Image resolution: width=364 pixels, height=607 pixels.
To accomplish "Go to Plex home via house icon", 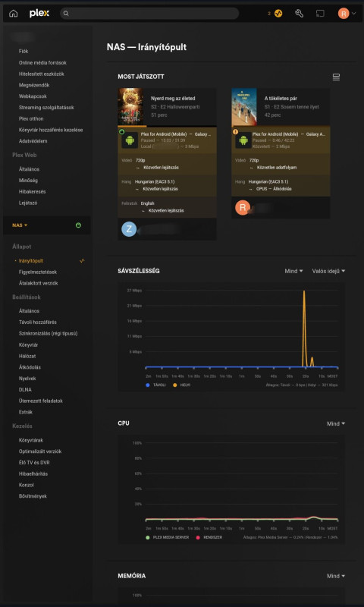I will 13,14.
